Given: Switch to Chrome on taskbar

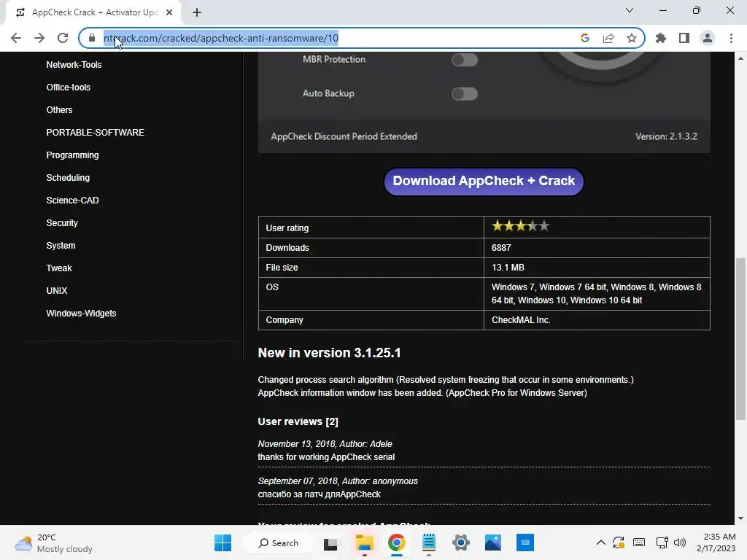Looking at the screenshot, I should (396, 542).
